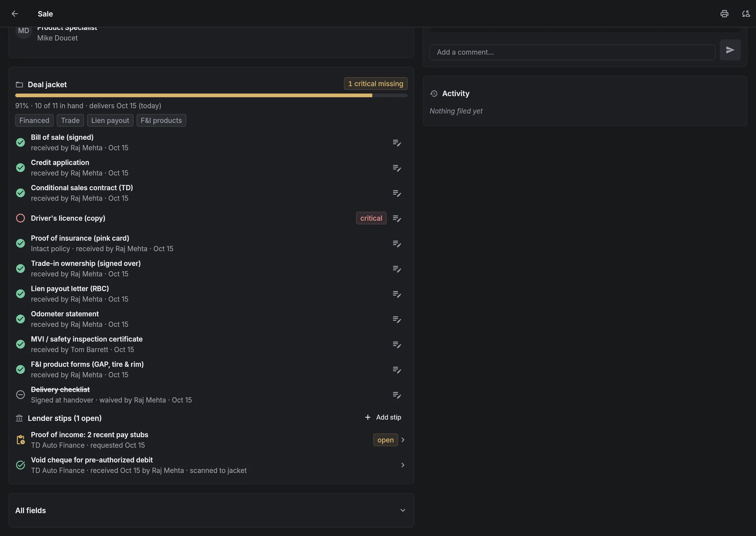Screen dimensions: 756x536
Task: Select the Trade tag
Action: [x=70, y=121]
